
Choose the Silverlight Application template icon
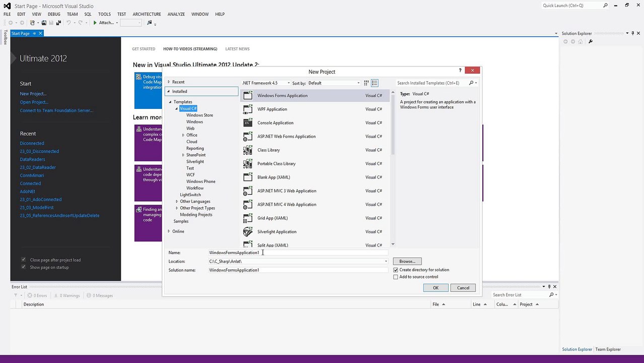click(247, 231)
